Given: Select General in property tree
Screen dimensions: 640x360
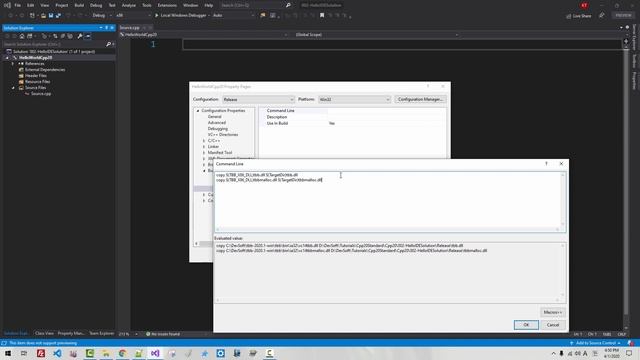Looking at the screenshot, I should (x=214, y=117).
